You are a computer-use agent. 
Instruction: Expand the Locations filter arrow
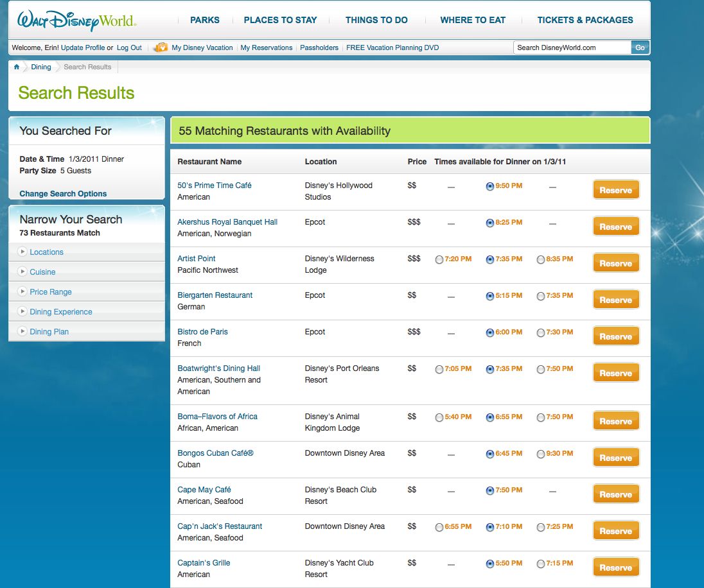(22, 252)
